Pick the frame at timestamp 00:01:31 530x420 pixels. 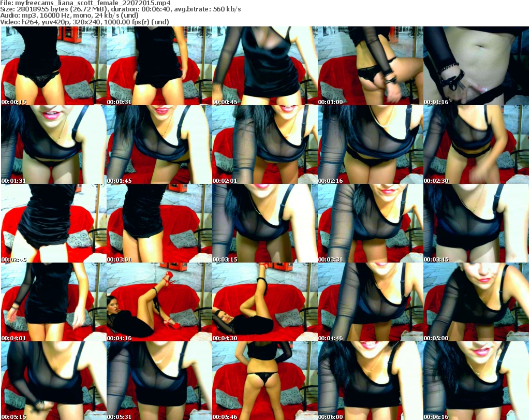54,144
